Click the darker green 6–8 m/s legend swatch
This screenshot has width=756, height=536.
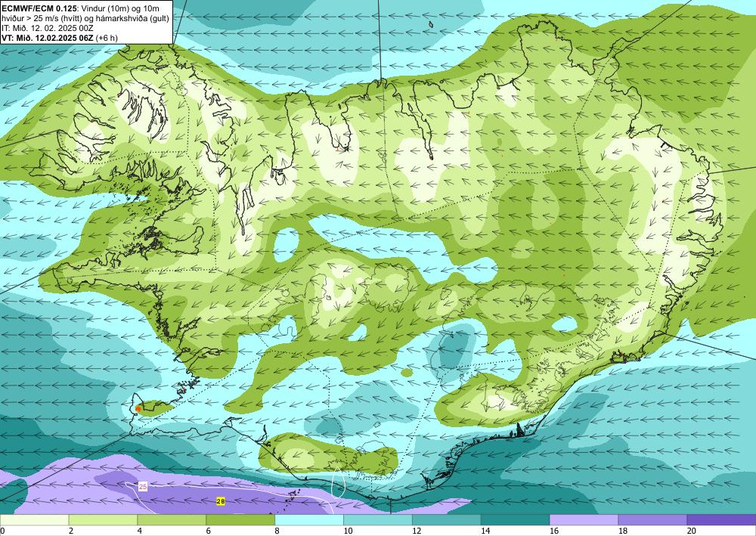click(x=240, y=519)
